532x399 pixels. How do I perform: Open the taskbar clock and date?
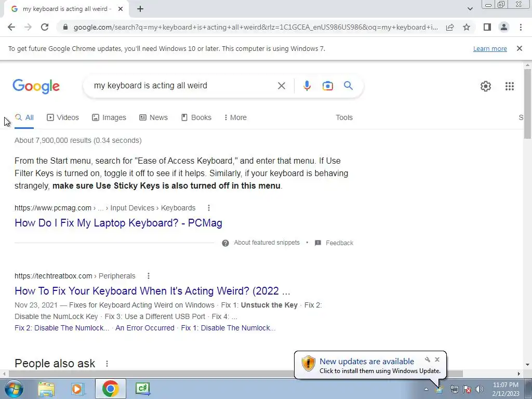506,389
